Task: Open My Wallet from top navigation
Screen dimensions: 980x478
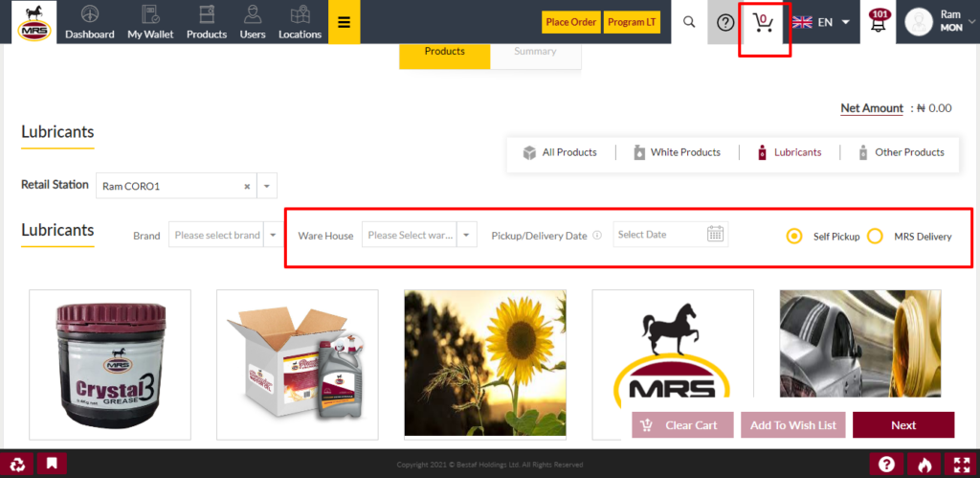Action: point(150,23)
